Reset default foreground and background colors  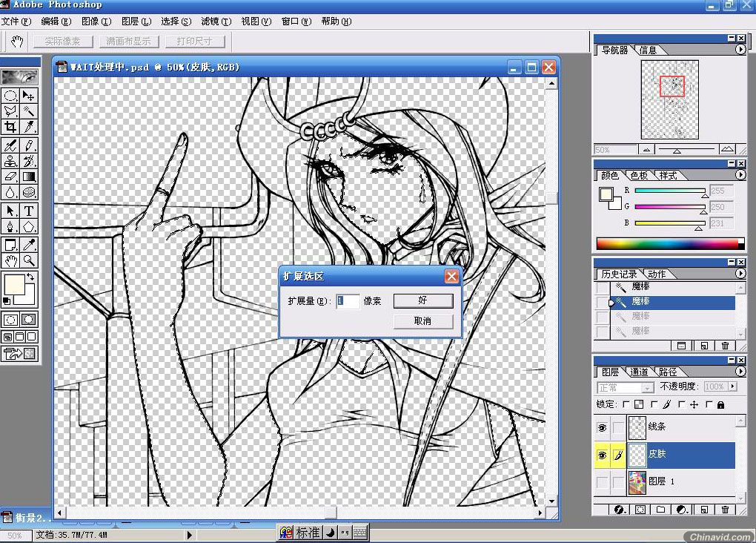[x=7, y=301]
